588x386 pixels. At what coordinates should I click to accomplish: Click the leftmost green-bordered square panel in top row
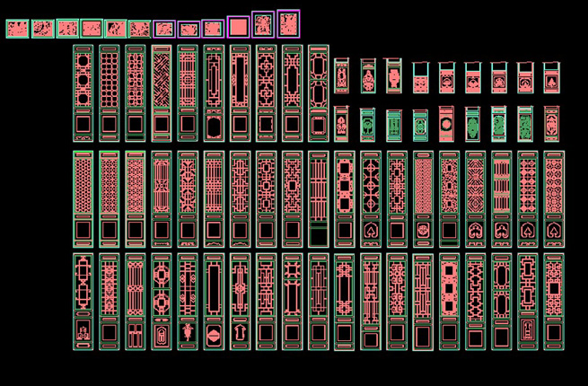point(17,29)
